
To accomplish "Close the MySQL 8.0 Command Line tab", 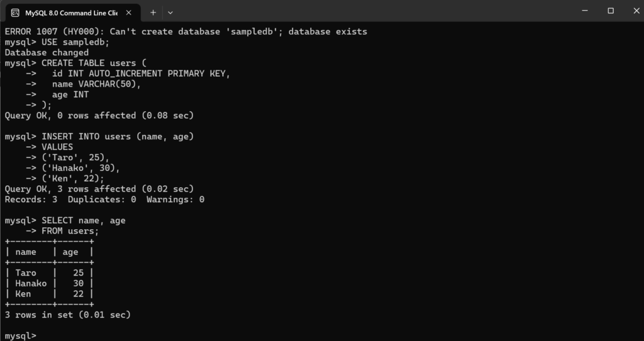I will coord(130,12).
